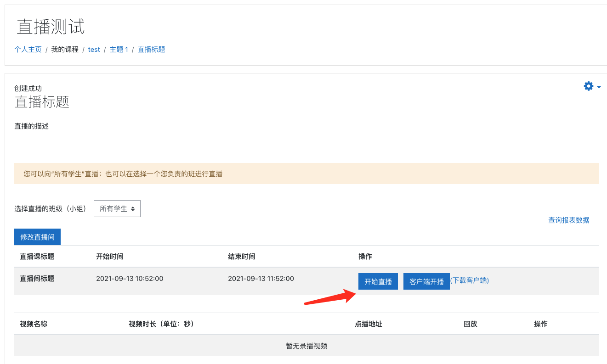Open the 所有学生 class group dropdown
The width and height of the screenshot is (607, 364).
point(117,208)
